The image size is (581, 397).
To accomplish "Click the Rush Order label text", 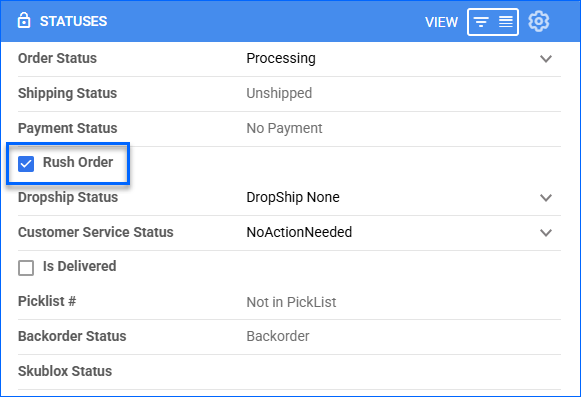I will 78,162.
